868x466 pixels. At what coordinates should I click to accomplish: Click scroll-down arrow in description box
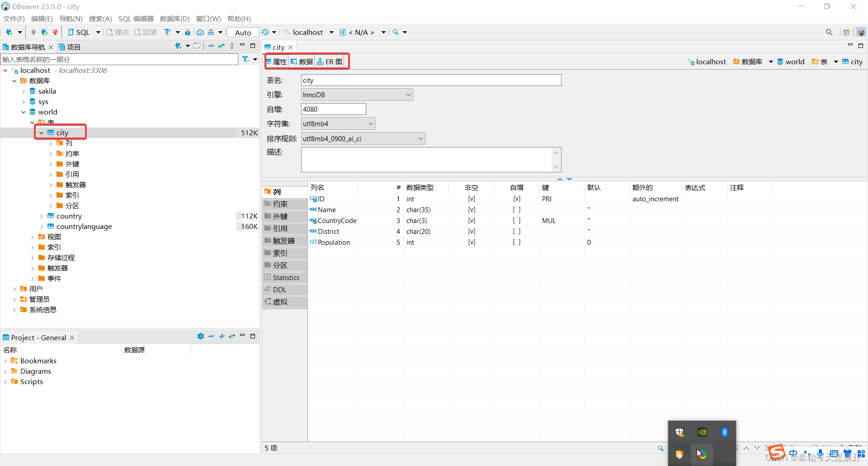tap(556, 167)
